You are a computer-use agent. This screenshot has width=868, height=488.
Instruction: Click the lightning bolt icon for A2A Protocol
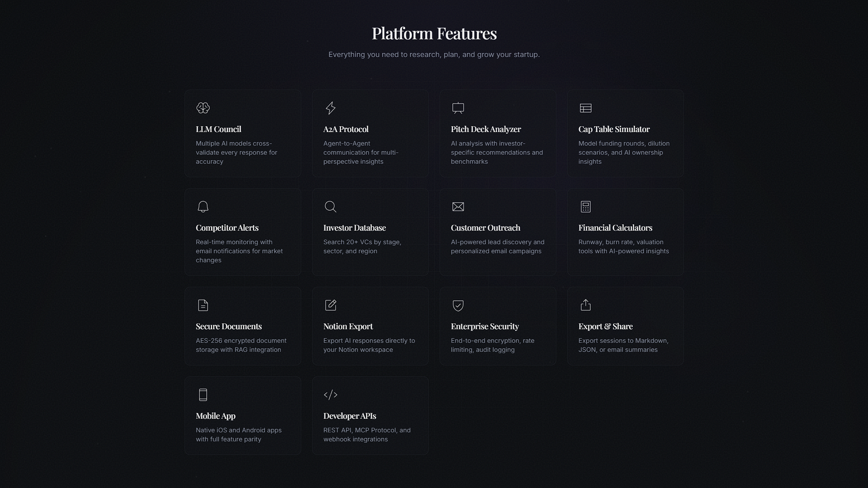[x=331, y=108]
